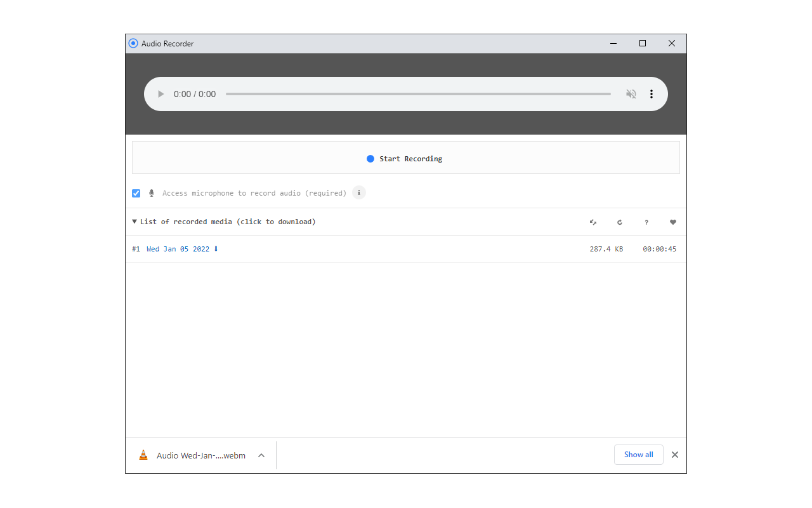Open help via the question mark icon

click(646, 222)
